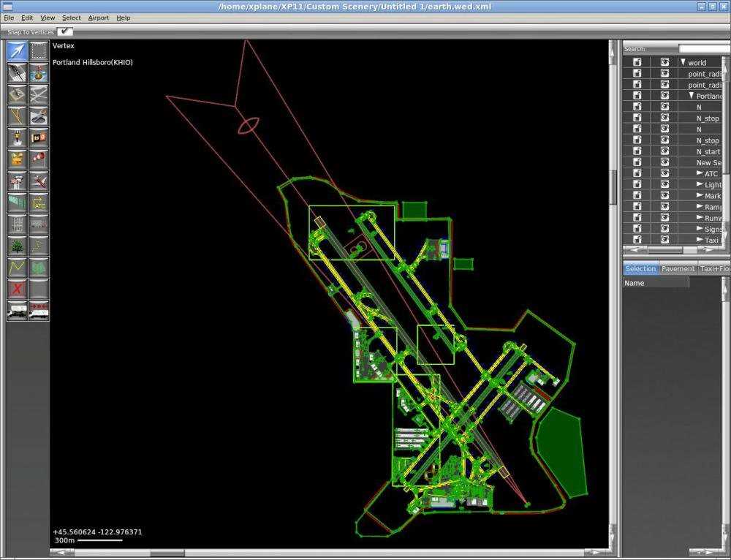Select the Airport Boundary fence tool
The image size is (731, 560).
[17, 203]
